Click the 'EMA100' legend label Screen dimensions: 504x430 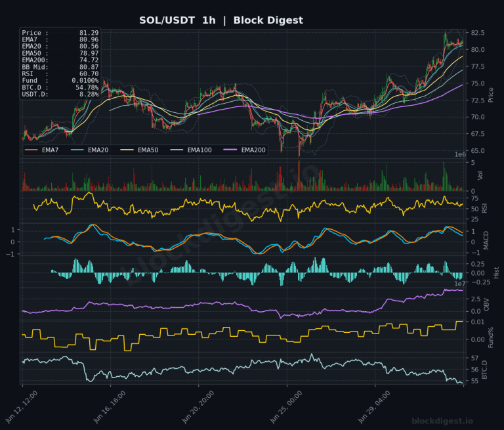(199, 150)
